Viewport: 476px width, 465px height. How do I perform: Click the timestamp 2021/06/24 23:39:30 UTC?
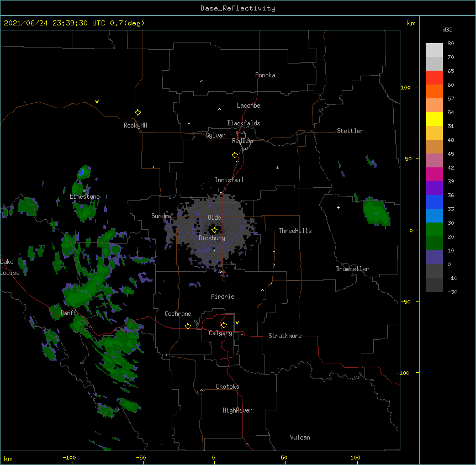(54, 23)
